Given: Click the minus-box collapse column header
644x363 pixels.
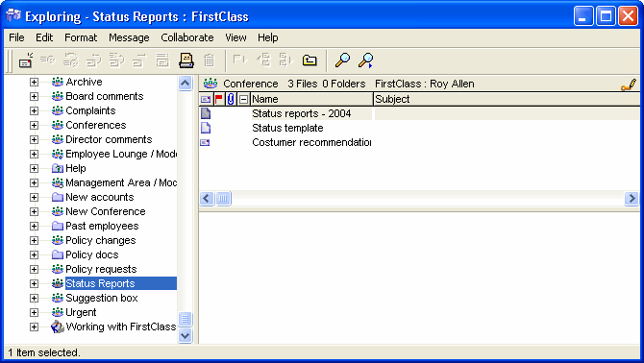Looking at the screenshot, I should [x=243, y=99].
